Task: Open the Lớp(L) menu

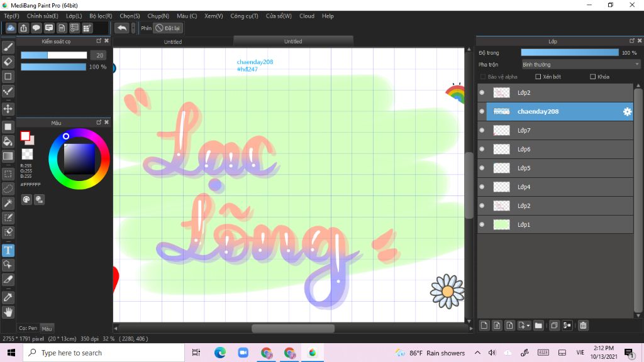Action: pos(74,16)
